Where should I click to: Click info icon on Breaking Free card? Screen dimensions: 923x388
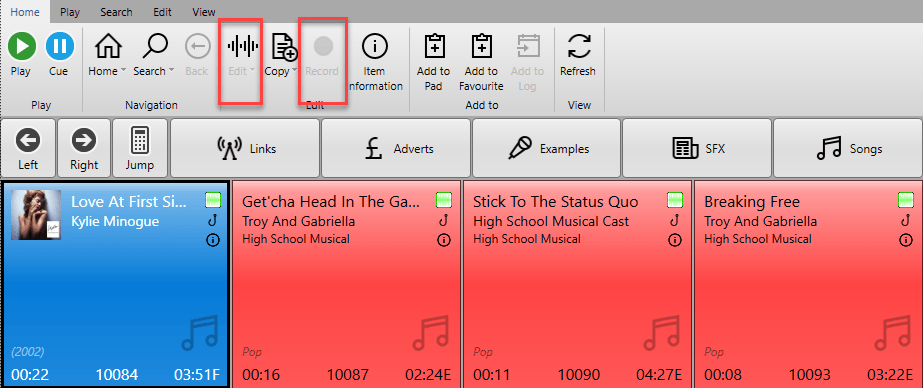[906, 240]
